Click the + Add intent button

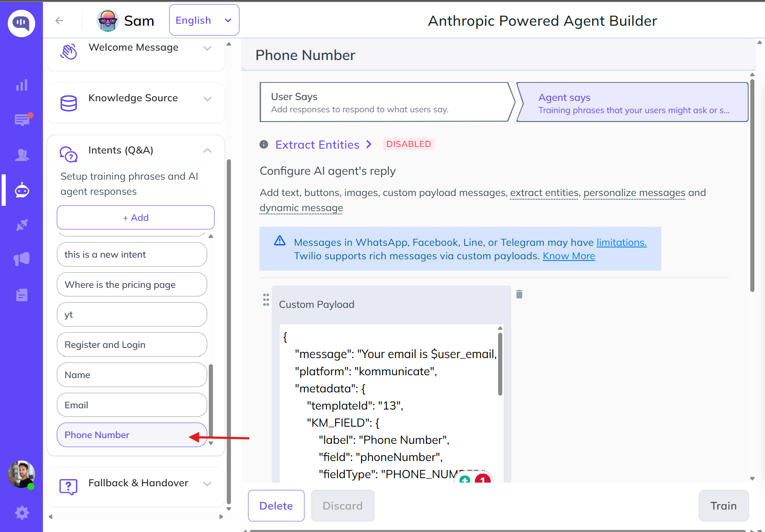(136, 218)
